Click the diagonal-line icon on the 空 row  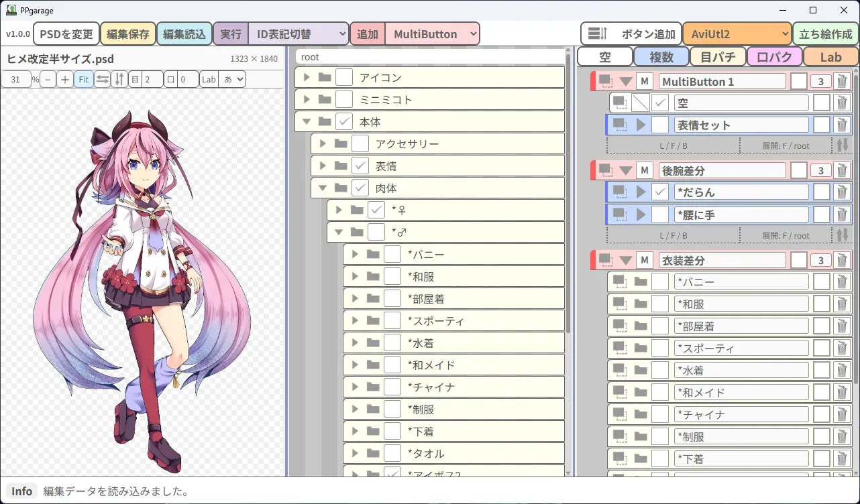click(x=640, y=103)
